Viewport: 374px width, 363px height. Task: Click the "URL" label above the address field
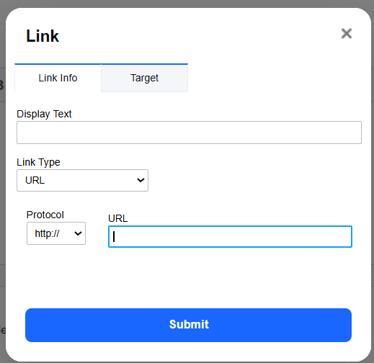click(x=118, y=218)
